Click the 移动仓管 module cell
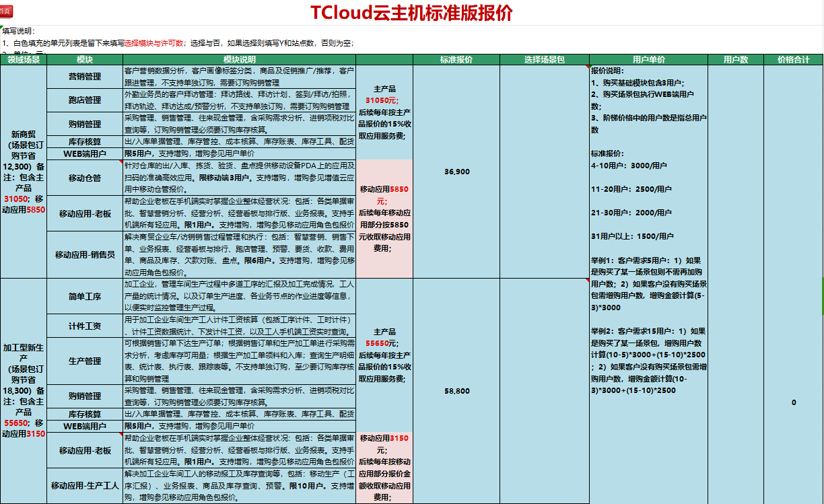Screen dimensions: 824x504 pyautogui.click(x=85, y=178)
